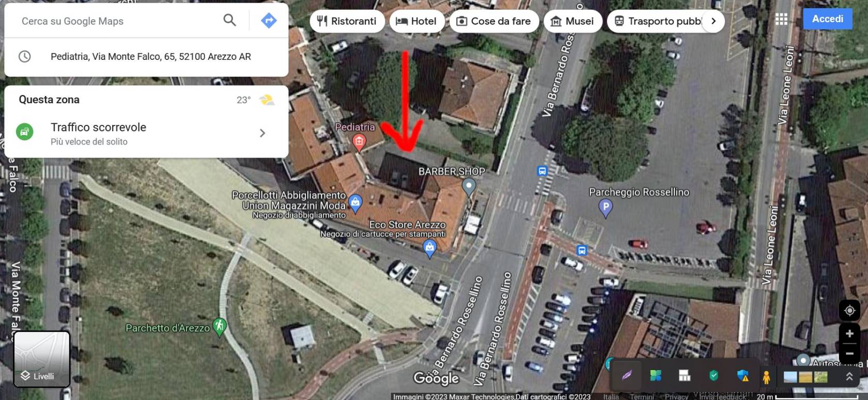
Task: Click the Accedi sign-in button
Action: coord(828,19)
